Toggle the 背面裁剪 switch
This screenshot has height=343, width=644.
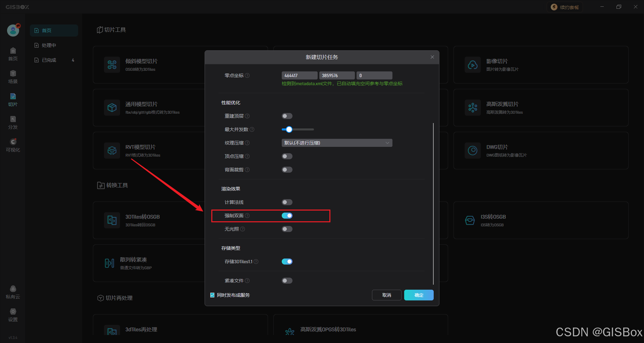click(287, 170)
